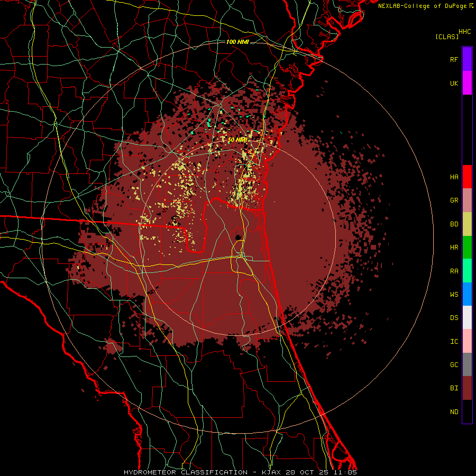The height and width of the screenshot is (476, 476).
Task: Click the NEXLAB-College of DuPage credit text
Action: [x=422, y=6]
